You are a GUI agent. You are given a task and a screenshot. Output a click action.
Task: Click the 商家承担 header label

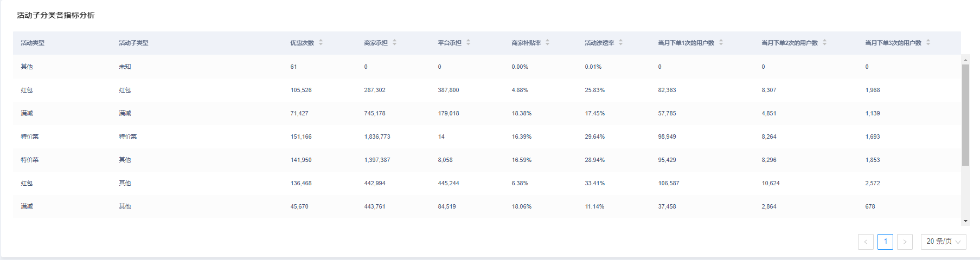coord(376,43)
